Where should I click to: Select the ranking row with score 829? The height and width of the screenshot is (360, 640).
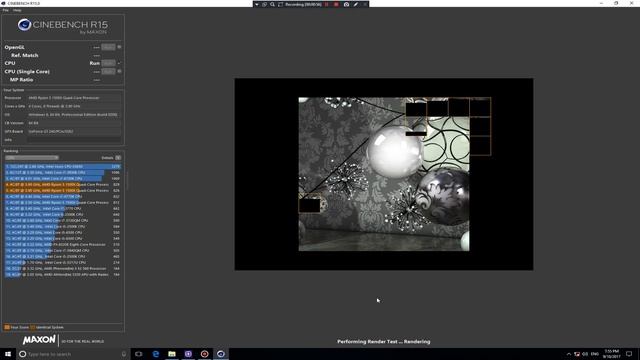[x=63, y=184]
